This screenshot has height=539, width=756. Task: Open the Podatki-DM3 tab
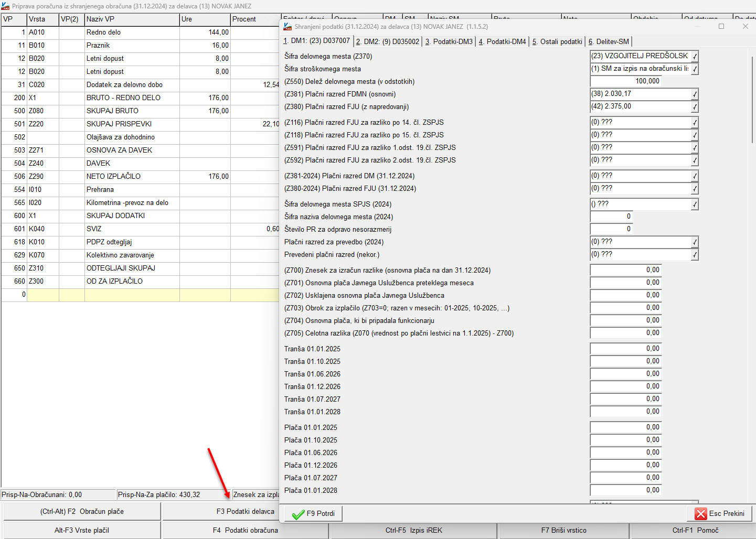[449, 41]
